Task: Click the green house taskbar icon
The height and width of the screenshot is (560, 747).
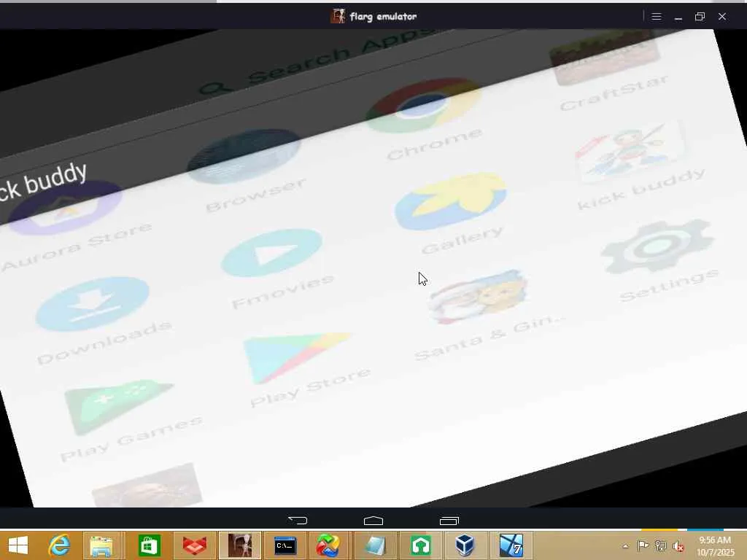Action: tap(421, 545)
